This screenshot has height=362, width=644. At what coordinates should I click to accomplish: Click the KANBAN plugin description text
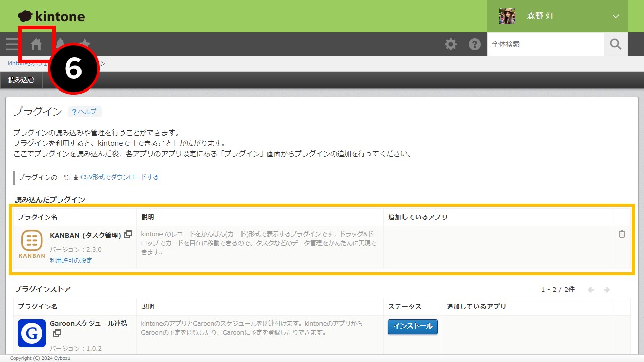[259, 243]
